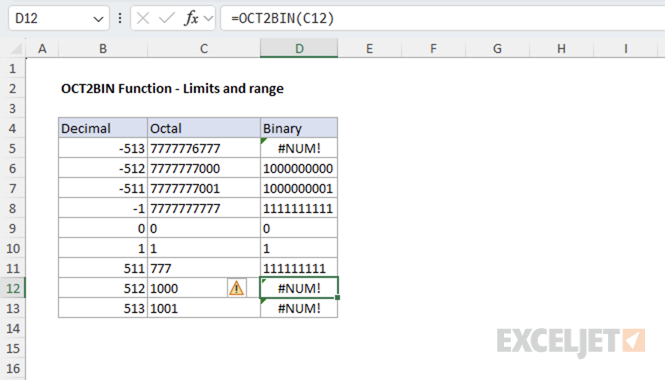
Task: Click the 'Decimal' header cell
Action: (x=103, y=128)
